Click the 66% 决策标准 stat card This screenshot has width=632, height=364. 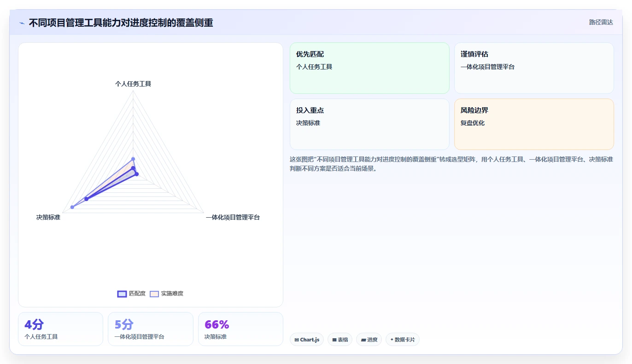(x=240, y=329)
